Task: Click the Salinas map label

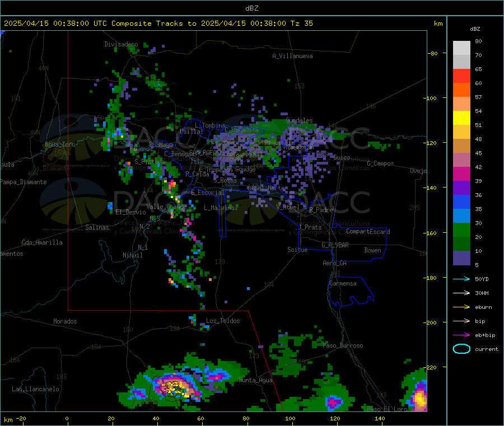Action: coord(97,227)
